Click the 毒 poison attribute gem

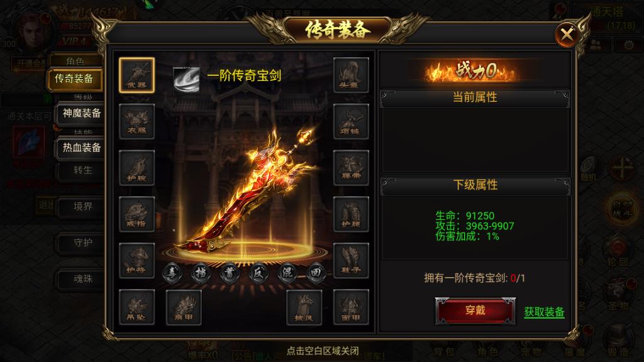(172, 273)
